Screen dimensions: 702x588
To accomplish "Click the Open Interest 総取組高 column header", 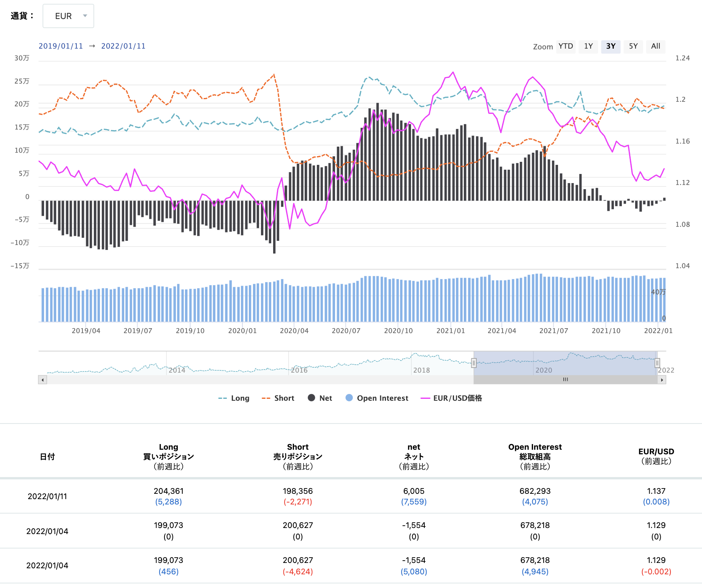I will [x=535, y=457].
